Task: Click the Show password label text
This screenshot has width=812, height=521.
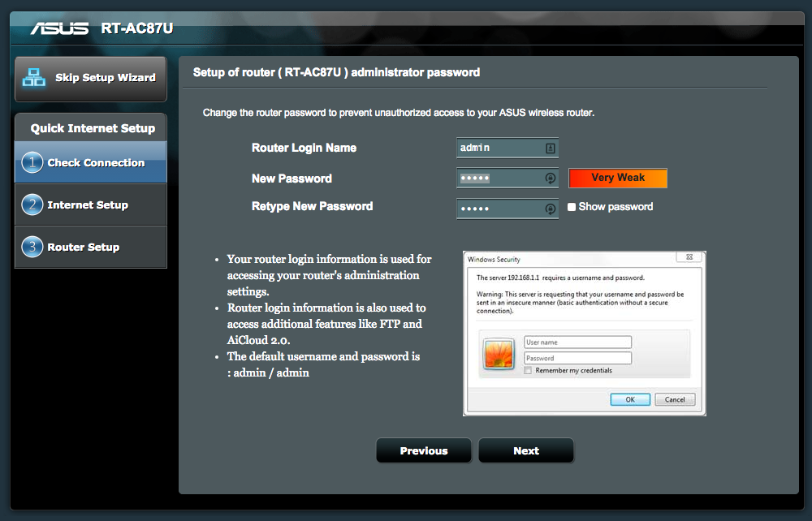Action: tap(615, 207)
